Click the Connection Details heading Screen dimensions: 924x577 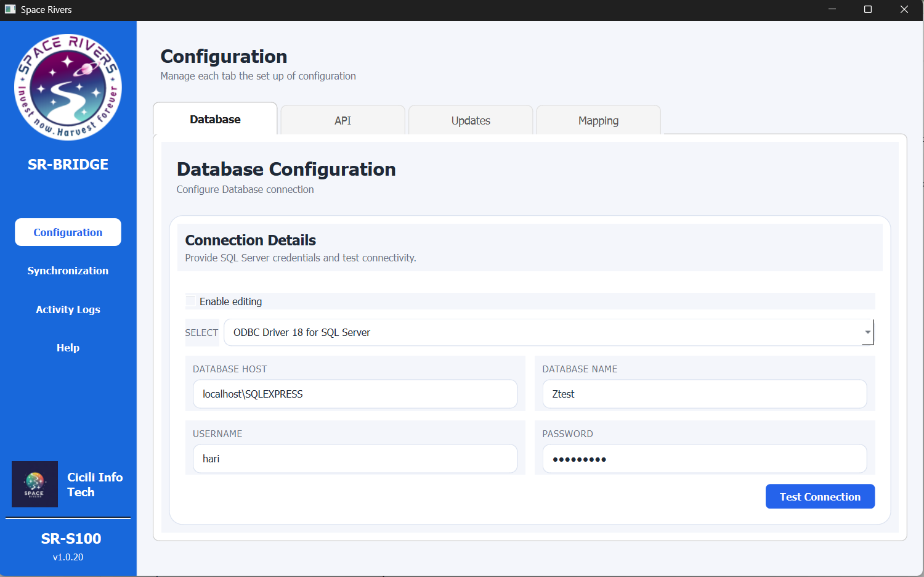point(250,240)
